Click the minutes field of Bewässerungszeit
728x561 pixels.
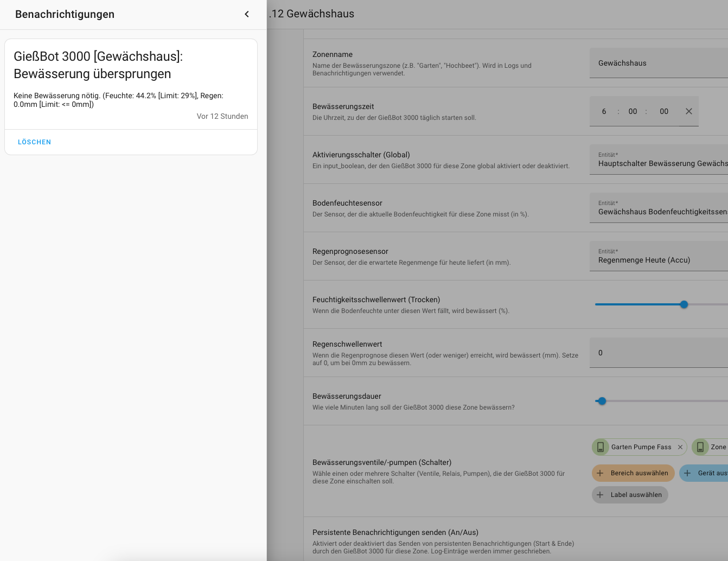pos(633,111)
